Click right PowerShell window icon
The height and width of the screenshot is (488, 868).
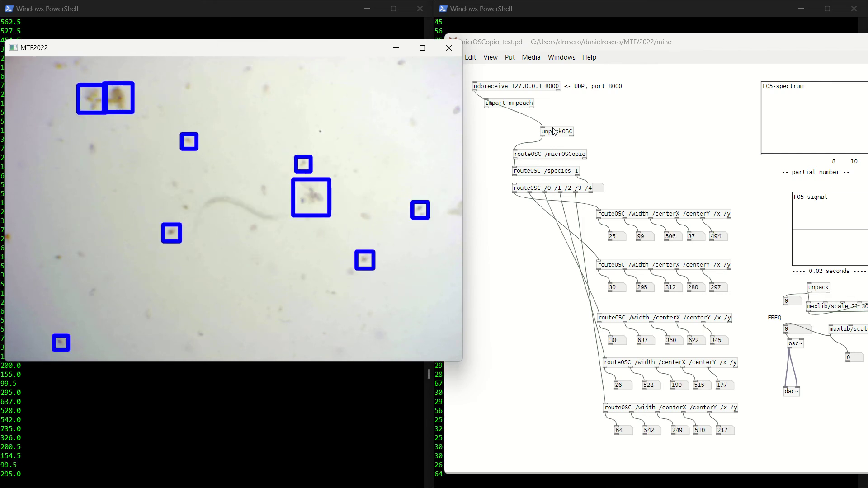443,9
